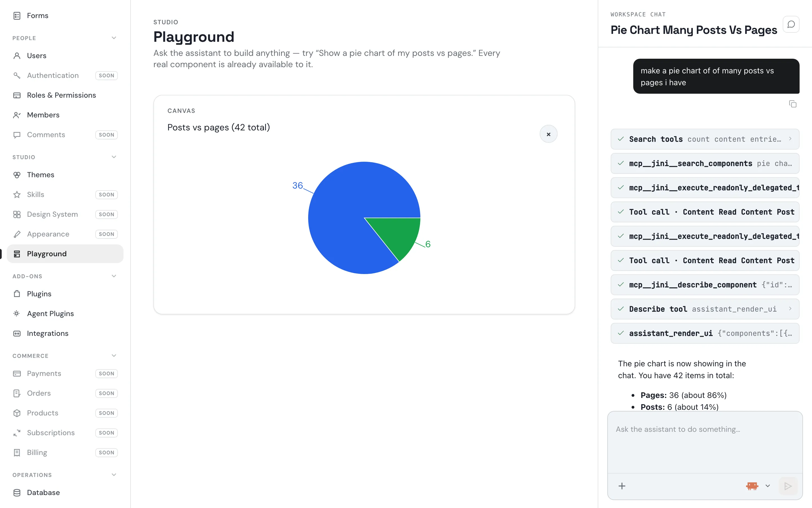Click the Themes palette icon

pos(17,175)
